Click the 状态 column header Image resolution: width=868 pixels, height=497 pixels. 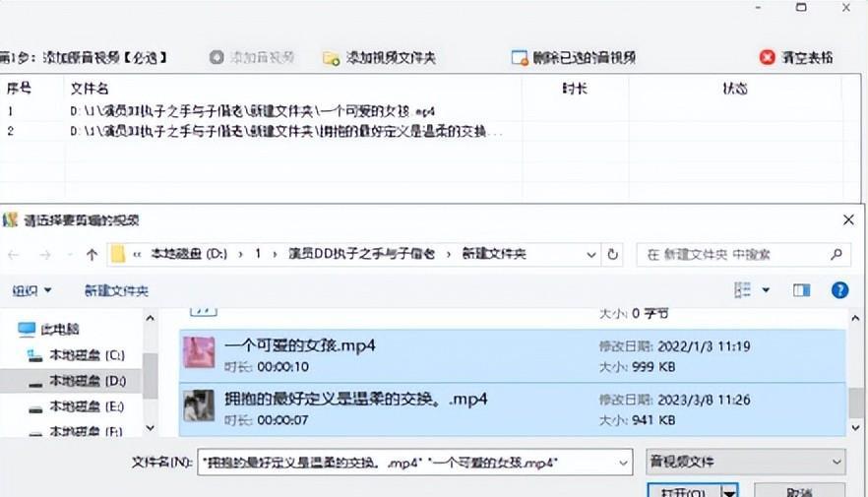point(735,88)
